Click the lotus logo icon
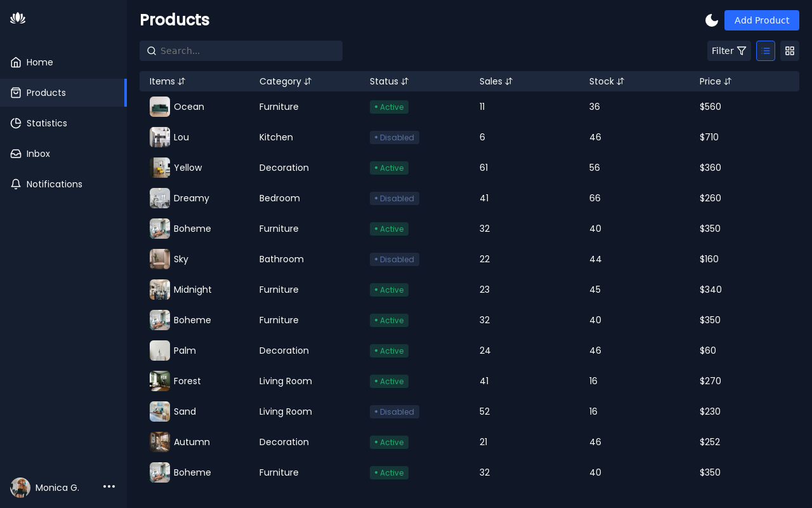This screenshot has height=508, width=812. coord(18,18)
